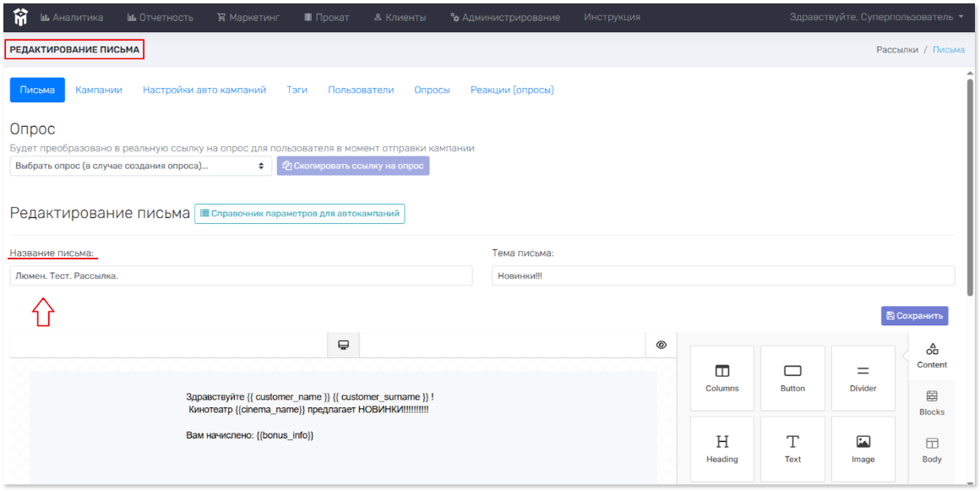
Task: Add an Image content block
Action: click(863, 449)
